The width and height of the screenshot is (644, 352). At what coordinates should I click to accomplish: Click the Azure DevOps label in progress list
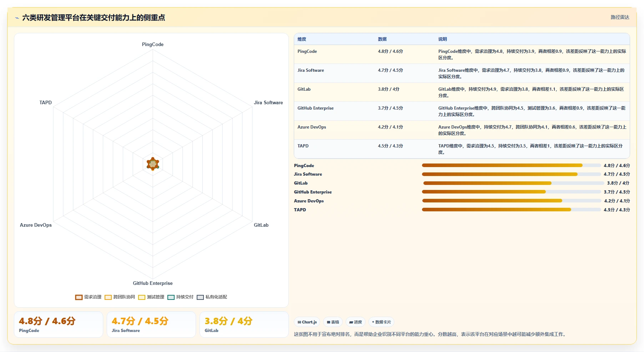point(309,201)
